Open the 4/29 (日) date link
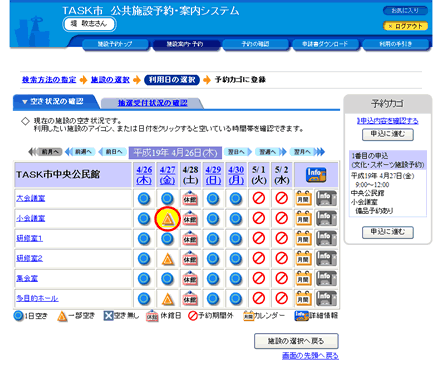This screenshot has width=440, height=367. [x=213, y=175]
